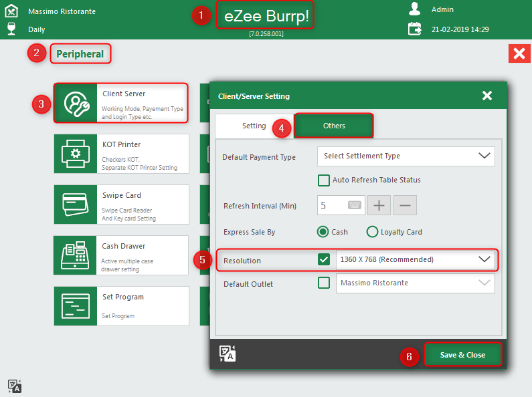This screenshot has height=397, width=532.
Task: Enable the Auto Refresh Table Status checkbox
Action: (324, 180)
